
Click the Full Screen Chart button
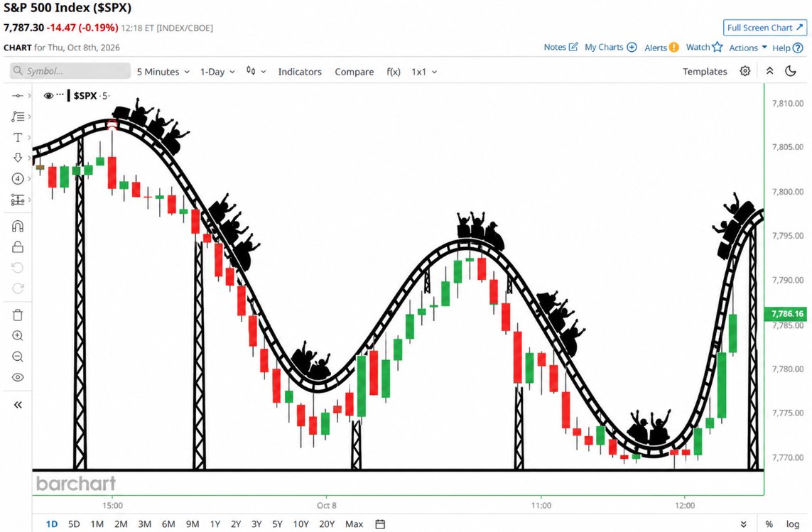pyautogui.click(x=765, y=28)
